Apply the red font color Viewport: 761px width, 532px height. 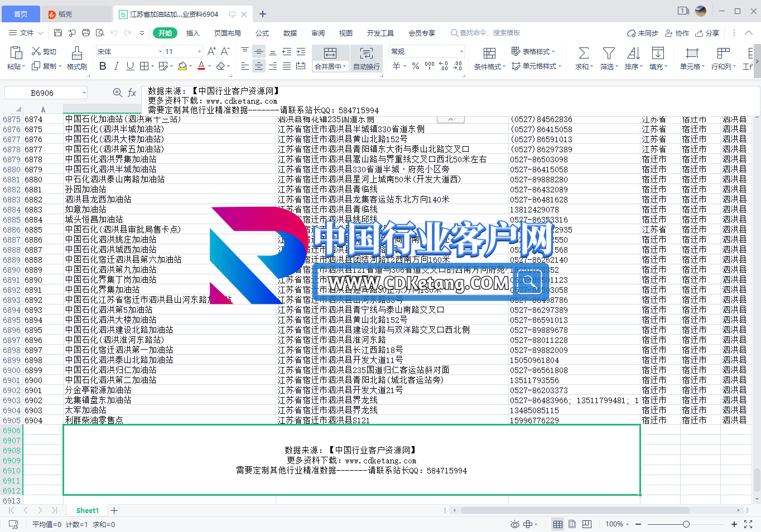tap(201, 66)
